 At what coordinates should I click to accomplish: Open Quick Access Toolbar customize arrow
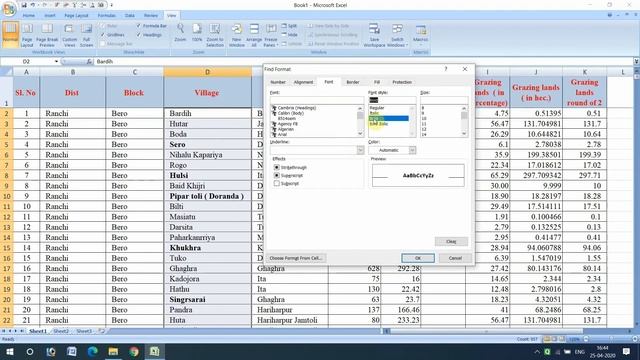click(x=111, y=5)
